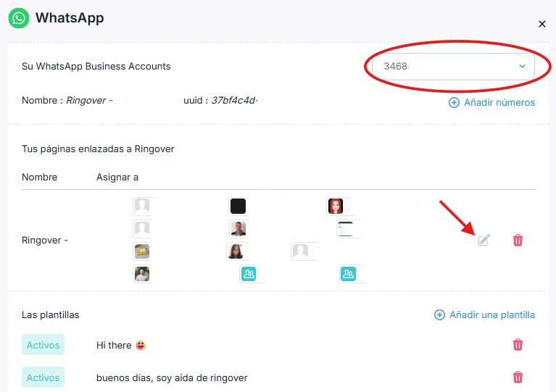The image size is (556, 392).
Task: Click the plus icon beside Añadir números
Action: click(454, 102)
